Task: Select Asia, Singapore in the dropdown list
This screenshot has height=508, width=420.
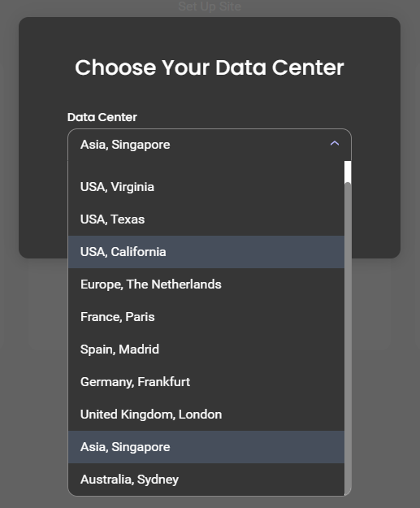Action: (206, 447)
